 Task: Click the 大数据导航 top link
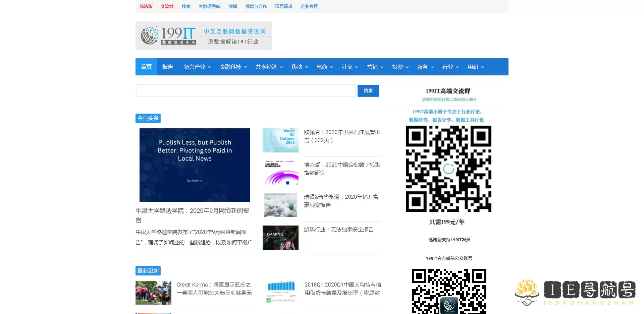click(209, 6)
